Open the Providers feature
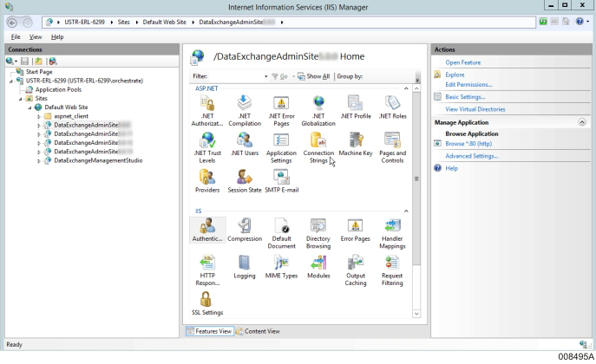 coord(207,181)
